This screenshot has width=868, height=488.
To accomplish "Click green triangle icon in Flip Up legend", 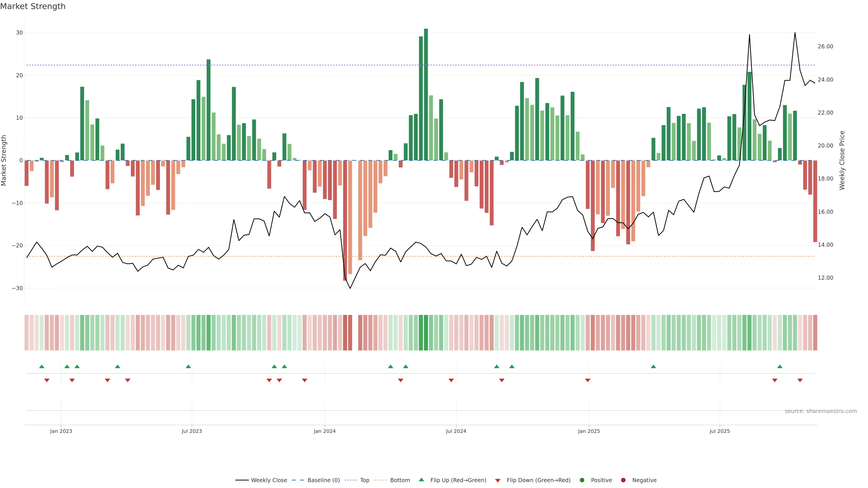I will click(421, 480).
